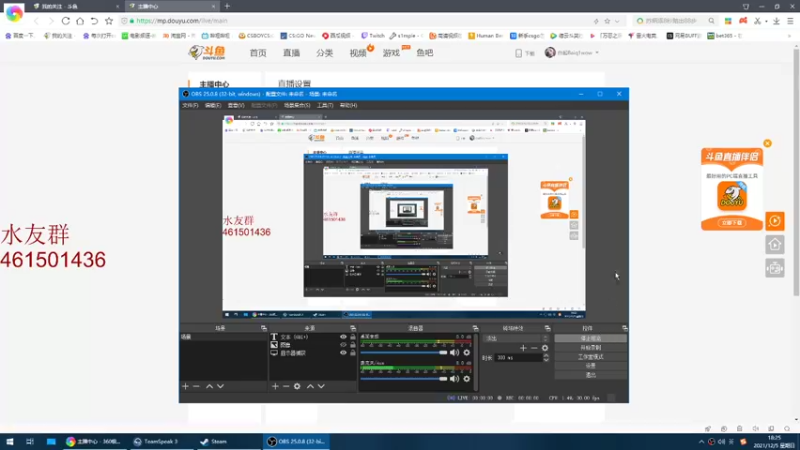This screenshot has width=800, height=450.
Task: Open the Douyu user account dropdown
Action: click(x=572, y=53)
